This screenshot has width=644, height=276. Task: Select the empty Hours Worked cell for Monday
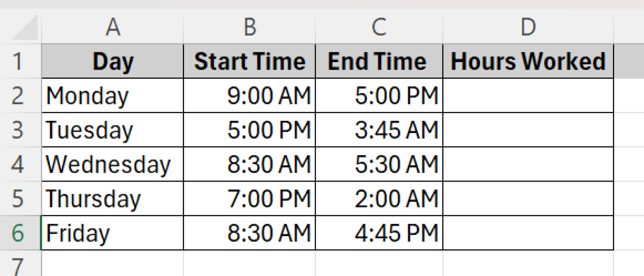click(528, 96)
